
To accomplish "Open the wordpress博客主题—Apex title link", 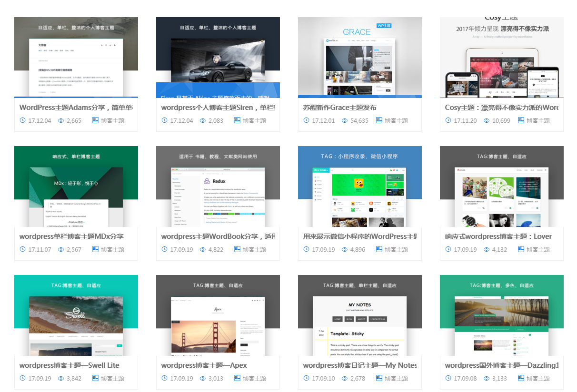I will (204, 365).
